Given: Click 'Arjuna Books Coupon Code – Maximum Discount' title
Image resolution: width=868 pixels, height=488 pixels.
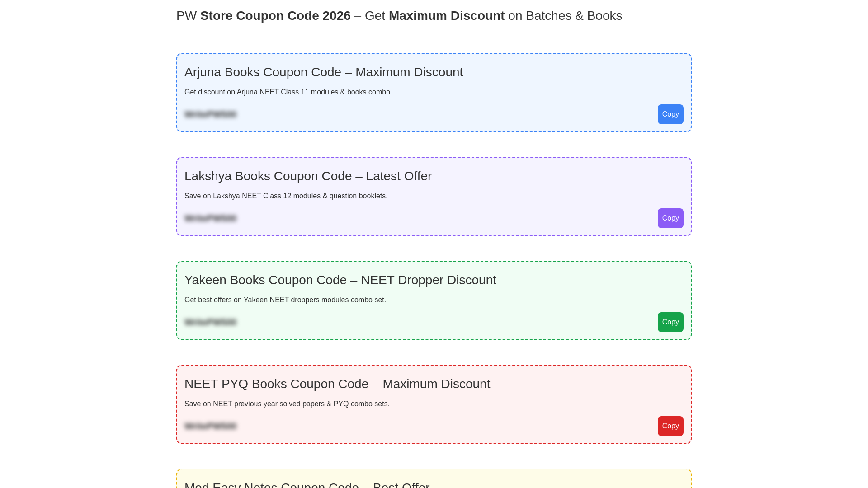Looking at the screenshot, I should [324, 72].
